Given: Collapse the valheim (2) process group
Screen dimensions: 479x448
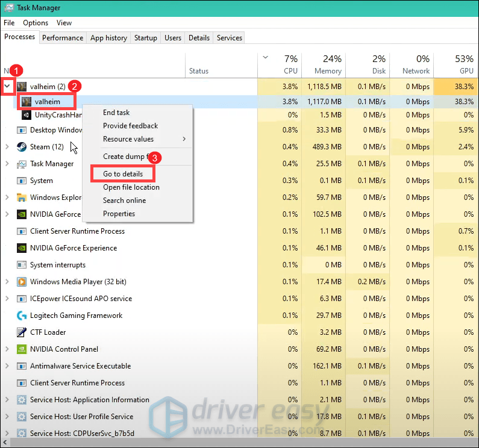Looking at the screenshot, I should point(7,87).
